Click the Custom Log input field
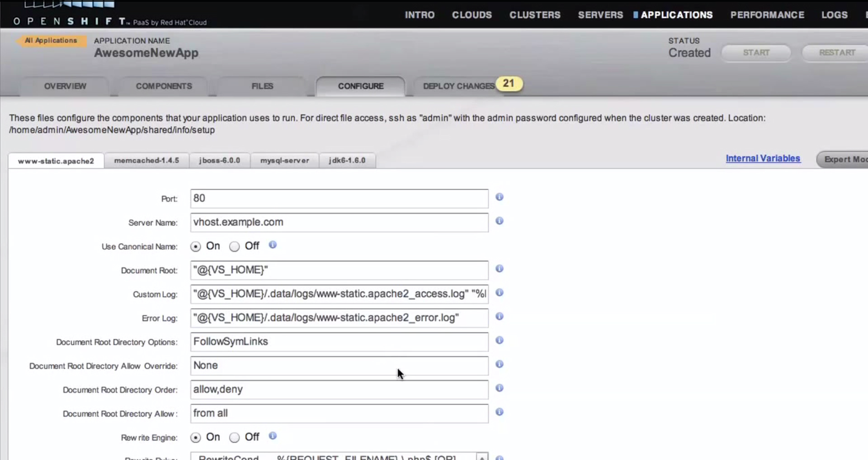Image resolution: width=868 pixels, height=460 pixels. 339,294
